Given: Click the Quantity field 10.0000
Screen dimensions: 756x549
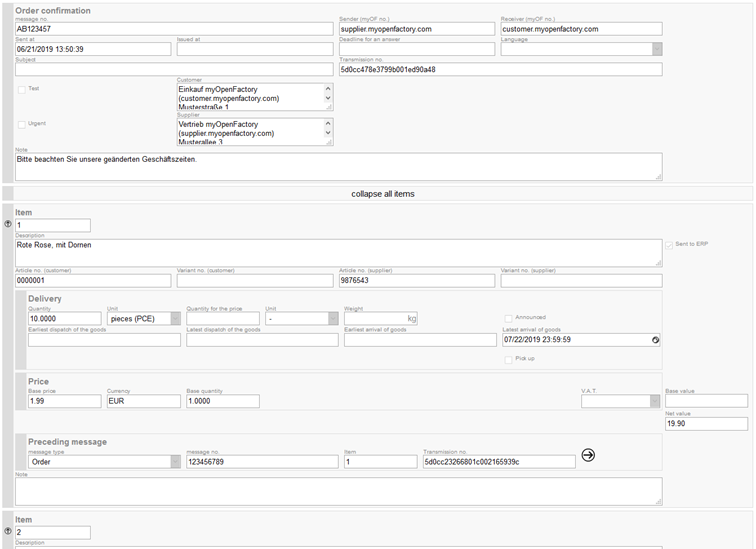Looking at the screenshot, I should (x=65, y=319).
